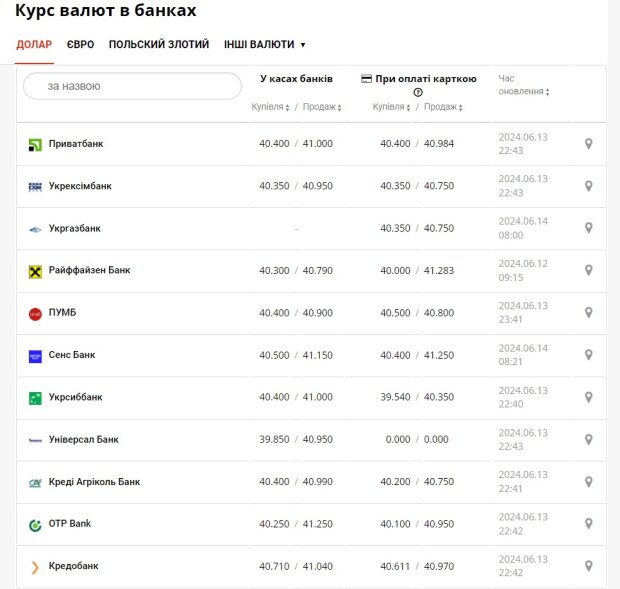The height and width of the screenshot is (589, 620).
Task: Click the help question mark icon
Action: tap(418, 92)
